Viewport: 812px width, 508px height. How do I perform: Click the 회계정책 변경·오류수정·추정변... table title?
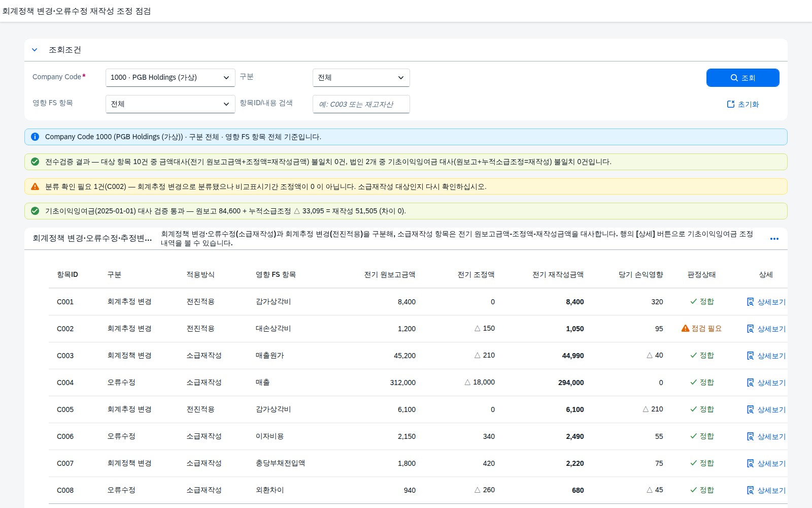pos(92,238)
